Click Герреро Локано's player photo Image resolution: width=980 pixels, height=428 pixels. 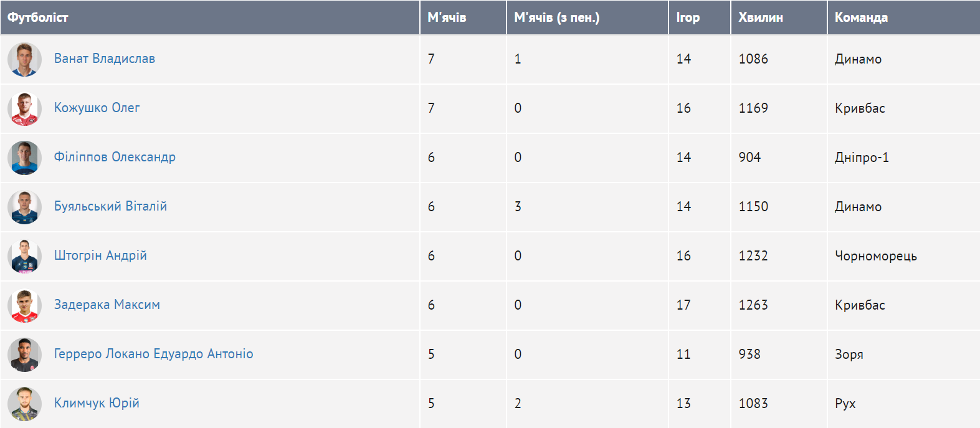click(x=24, y=354)
